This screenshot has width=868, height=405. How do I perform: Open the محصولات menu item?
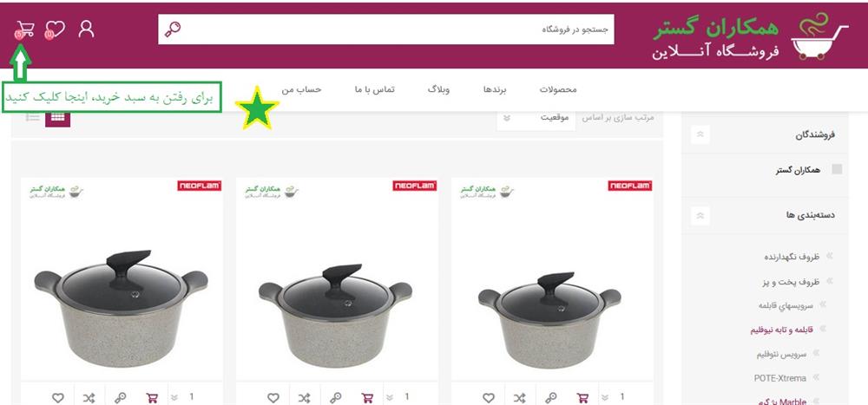[558, 89]
